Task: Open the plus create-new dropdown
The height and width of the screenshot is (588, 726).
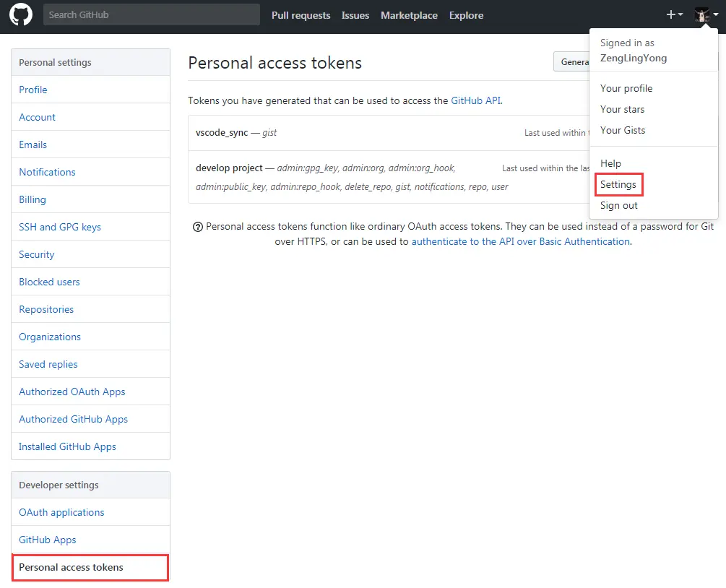Action: click(674, 15)
